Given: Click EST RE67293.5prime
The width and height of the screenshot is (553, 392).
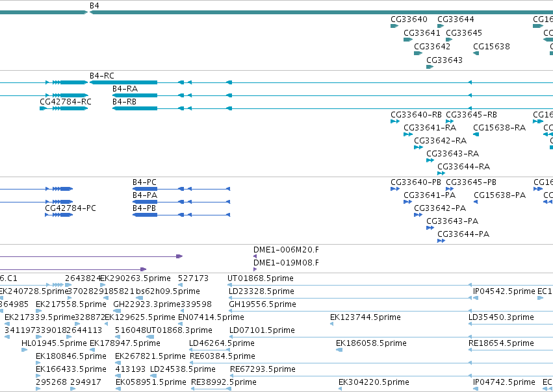Looking at the screenshot, I should pyautogui.click(x=263, y=369).
